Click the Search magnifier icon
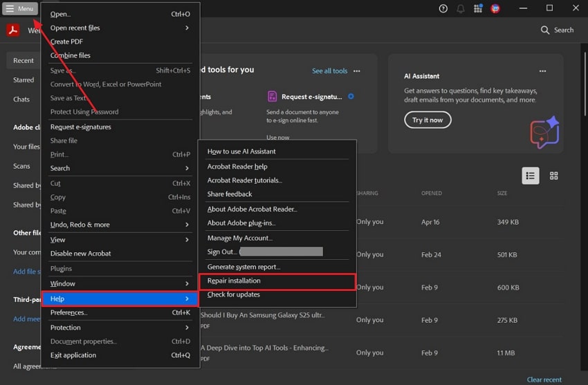 point(545,30)
